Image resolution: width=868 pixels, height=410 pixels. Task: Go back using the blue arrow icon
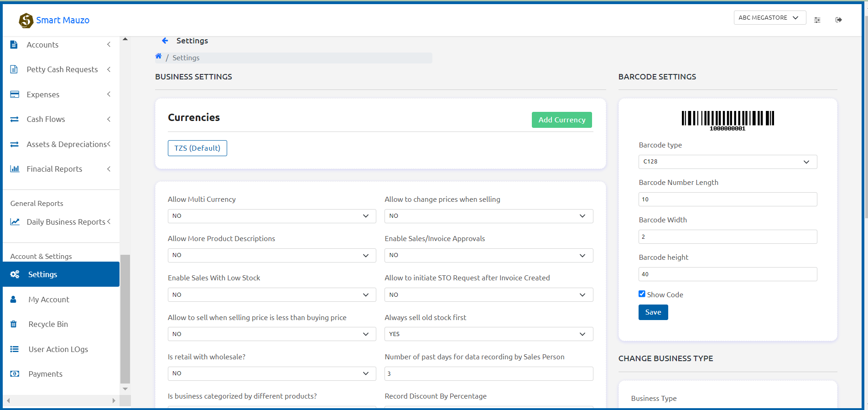tap(165, 41)
